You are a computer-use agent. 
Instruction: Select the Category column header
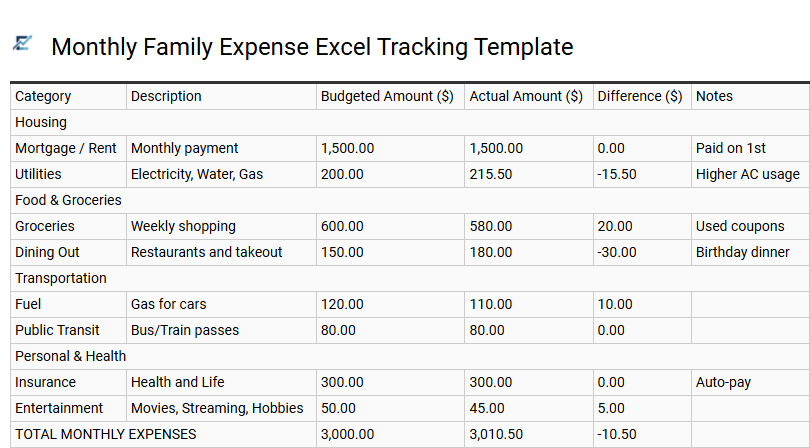pos(69,96)
